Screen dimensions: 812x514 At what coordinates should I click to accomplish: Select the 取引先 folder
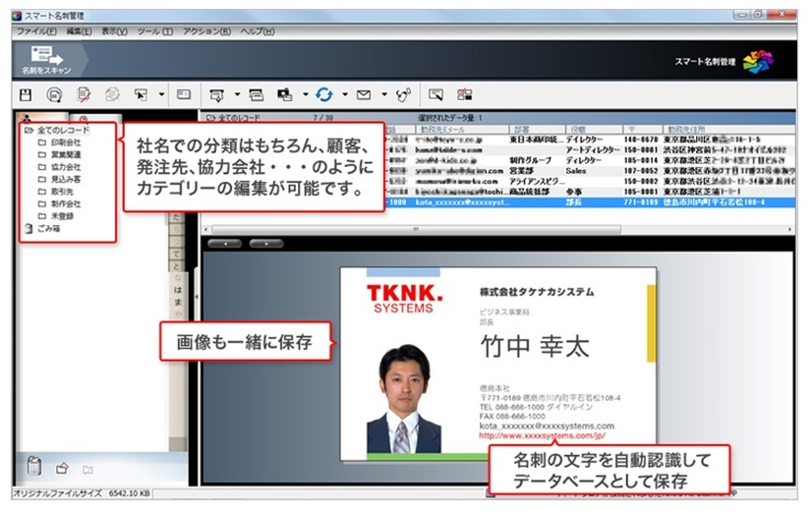(x=56, y=192)
